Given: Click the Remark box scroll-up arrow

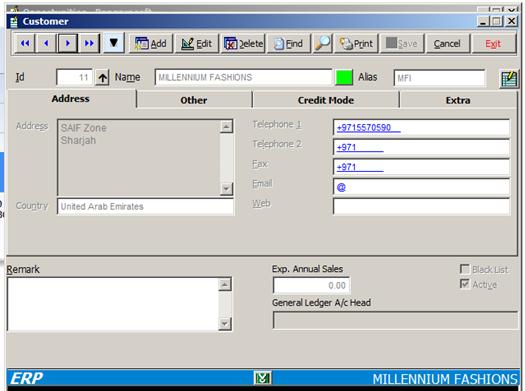Looking at the screenshot, I should pos(225,285).
